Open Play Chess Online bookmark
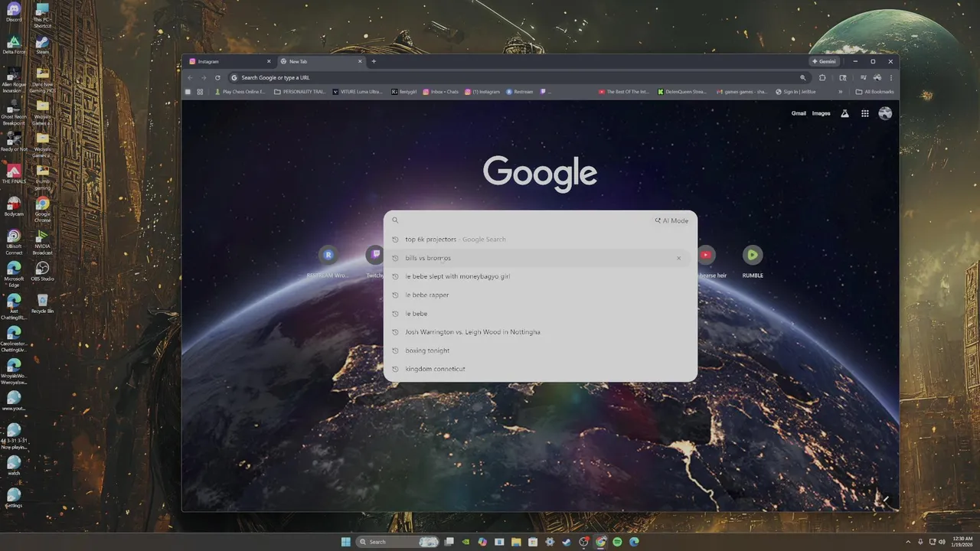Screen dimensions: 980x551 point(240,92)
